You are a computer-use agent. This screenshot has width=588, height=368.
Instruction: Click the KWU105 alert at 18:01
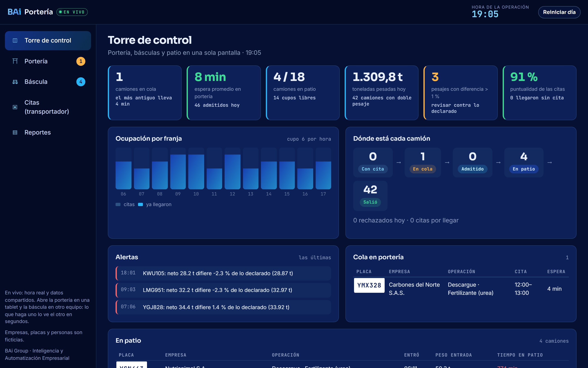click(223, 273)
